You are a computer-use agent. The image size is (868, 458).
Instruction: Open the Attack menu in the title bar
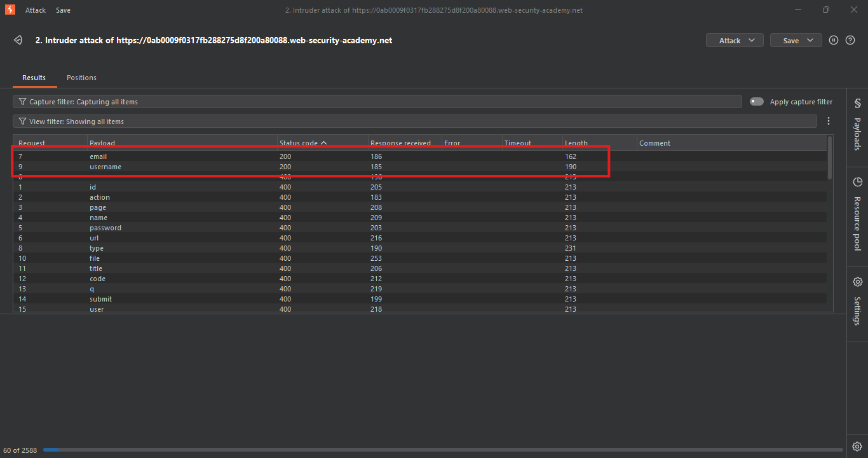coord(36,10)
